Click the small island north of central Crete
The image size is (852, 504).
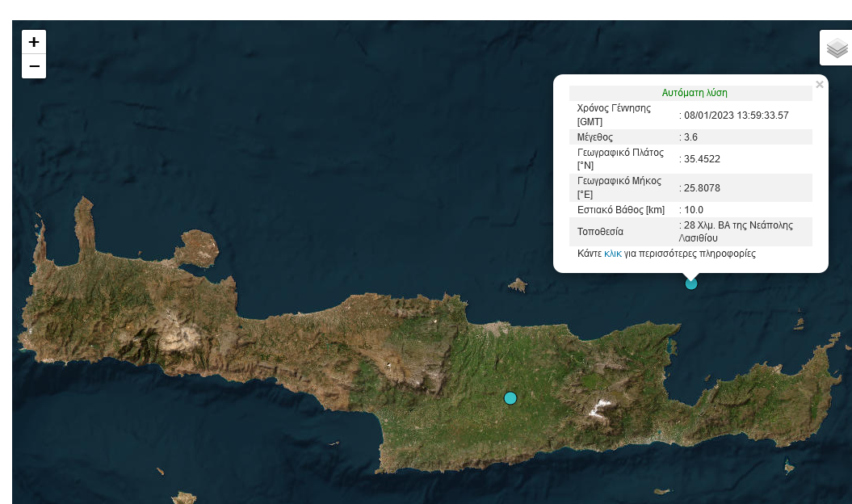(518, 285)
